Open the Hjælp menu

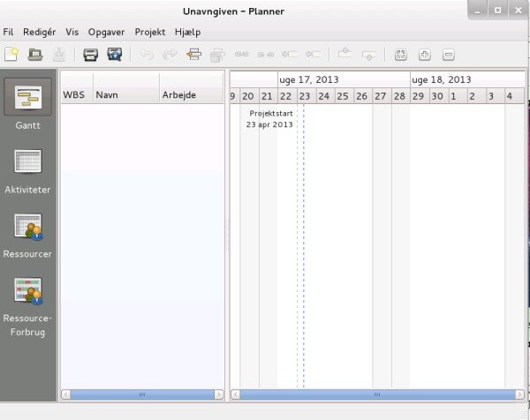pyautogui.click(x=188, y=32)
